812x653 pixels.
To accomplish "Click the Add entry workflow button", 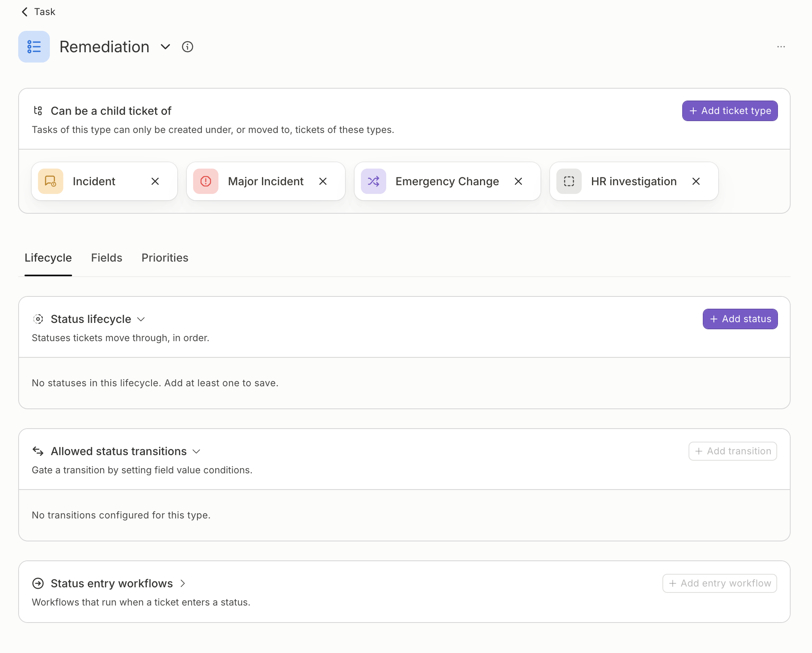I will click(x=720, y=583).
